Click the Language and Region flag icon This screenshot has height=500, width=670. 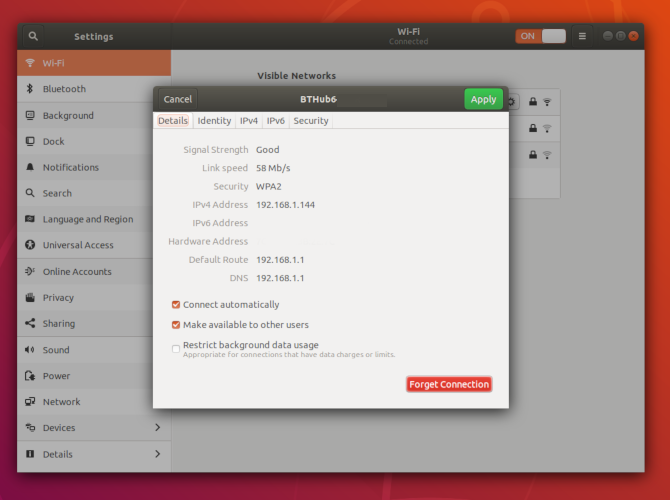(30, 219)
